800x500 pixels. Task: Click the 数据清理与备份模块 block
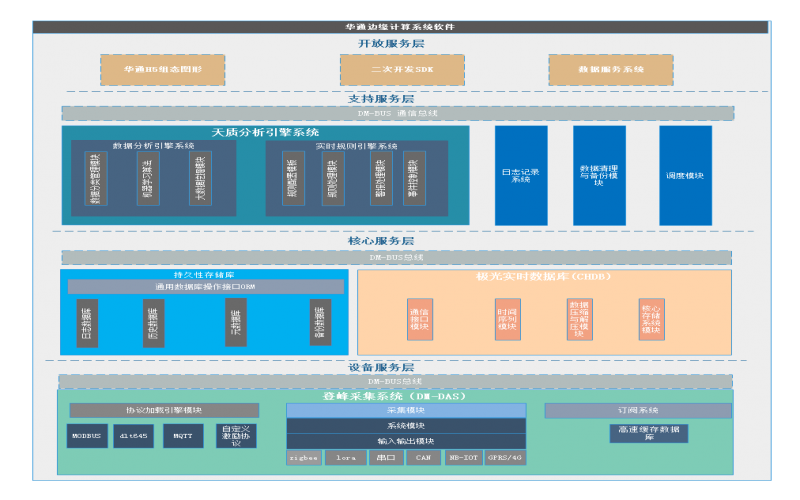tap(599, 175)
